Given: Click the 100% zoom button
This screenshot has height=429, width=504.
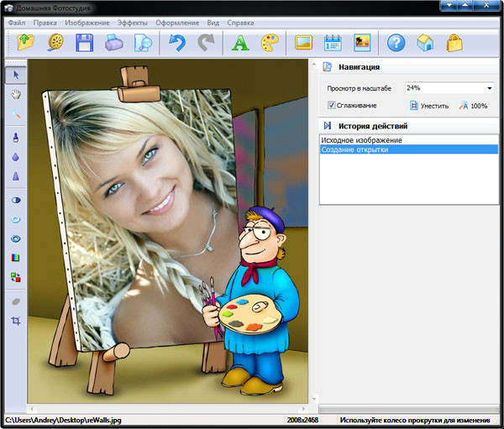Looking at the screenshot, I should 473,106.
